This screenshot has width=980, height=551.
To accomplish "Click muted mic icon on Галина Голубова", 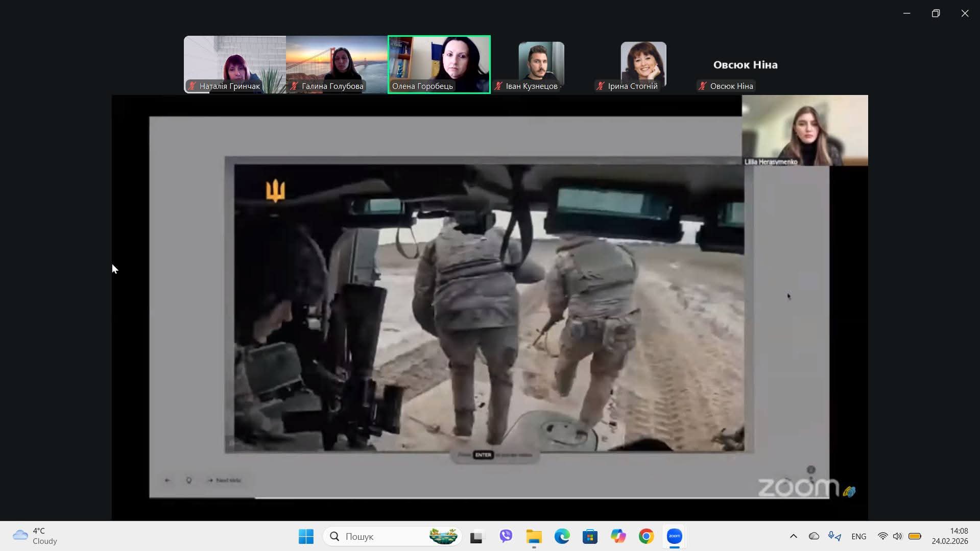I will tap(294, 86).
